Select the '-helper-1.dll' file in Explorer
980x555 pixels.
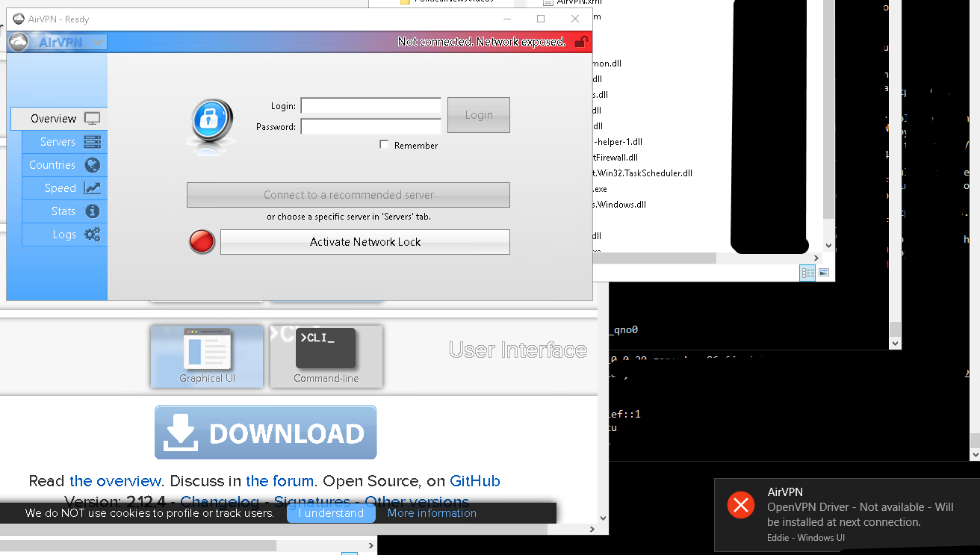click(x=618, y=142)
